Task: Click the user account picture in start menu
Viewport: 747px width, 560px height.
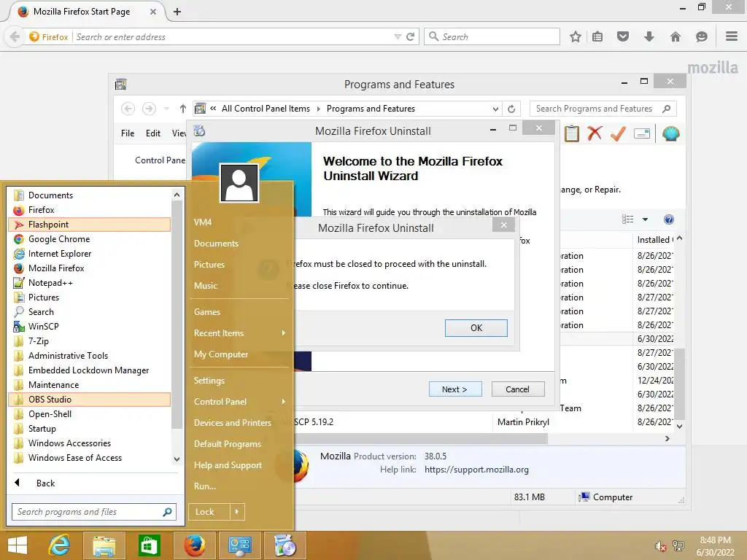Action: (x=239, y=183)
